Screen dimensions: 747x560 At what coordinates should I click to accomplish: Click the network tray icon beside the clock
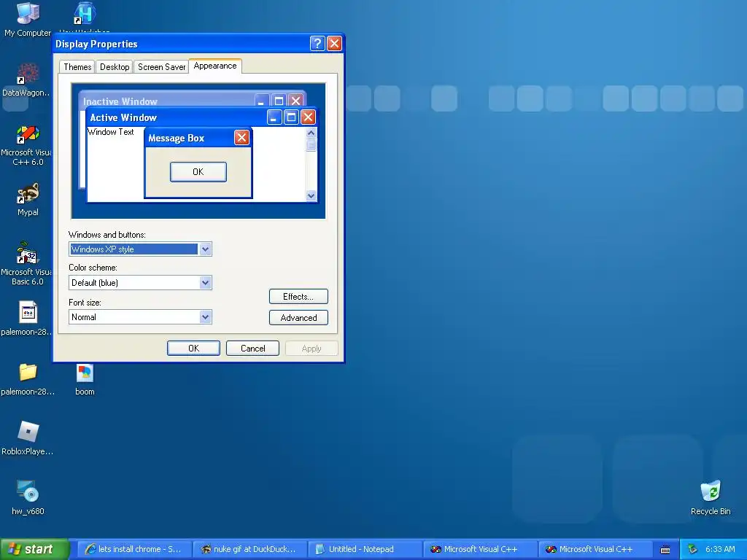pyautogui.click(x=693, y=549)
